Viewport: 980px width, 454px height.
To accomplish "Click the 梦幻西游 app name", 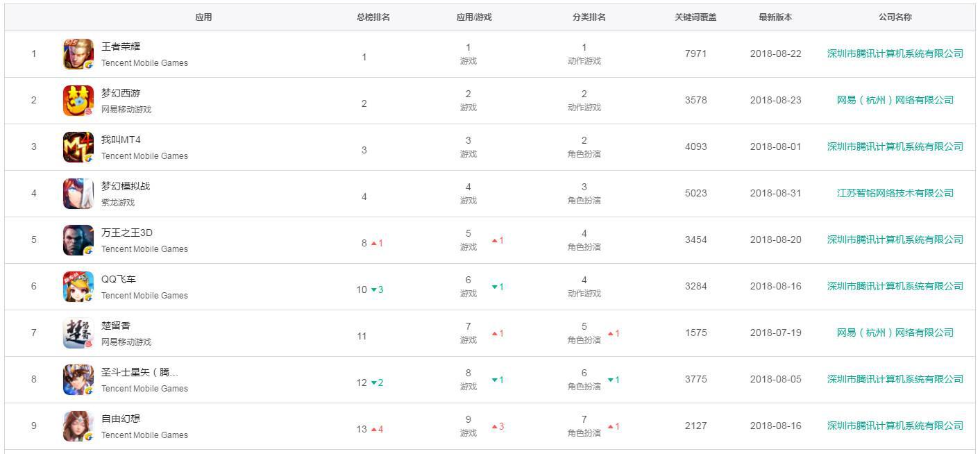I will tap(121, 93).
